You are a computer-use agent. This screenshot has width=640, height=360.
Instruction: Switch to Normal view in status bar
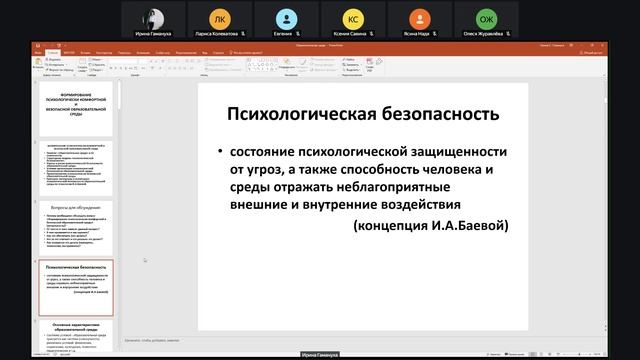(x=533, y=354)
